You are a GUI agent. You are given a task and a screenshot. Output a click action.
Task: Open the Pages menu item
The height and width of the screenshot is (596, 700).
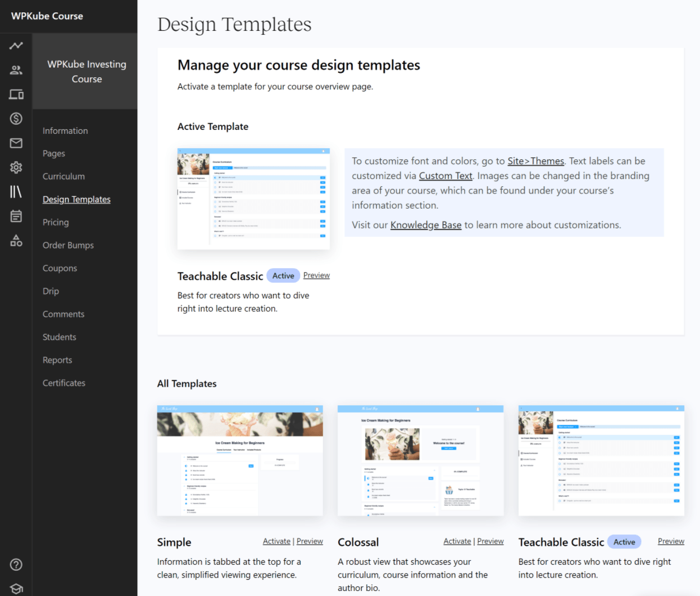tap(54, 153)
